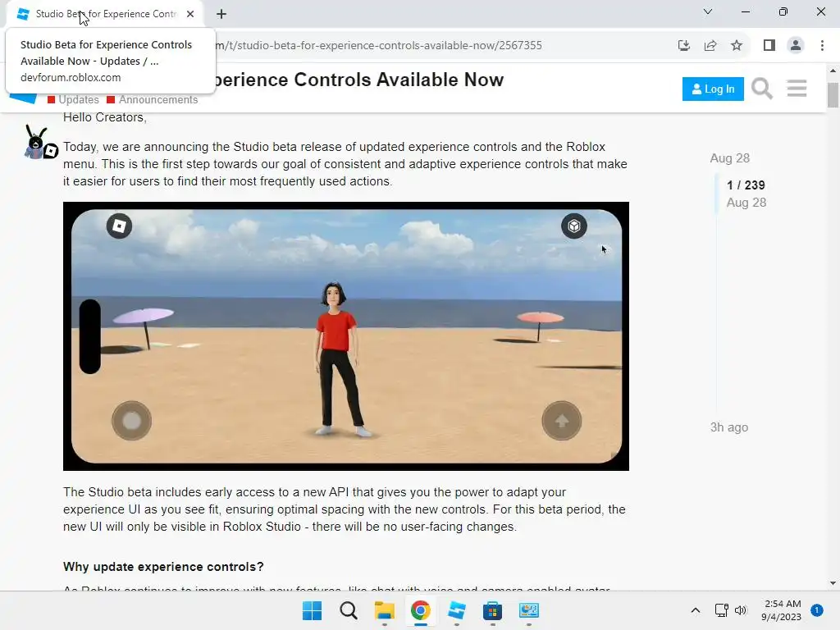Click the jump arrow button in the image
Screen dimensions: 840x630
coord(561,421)
